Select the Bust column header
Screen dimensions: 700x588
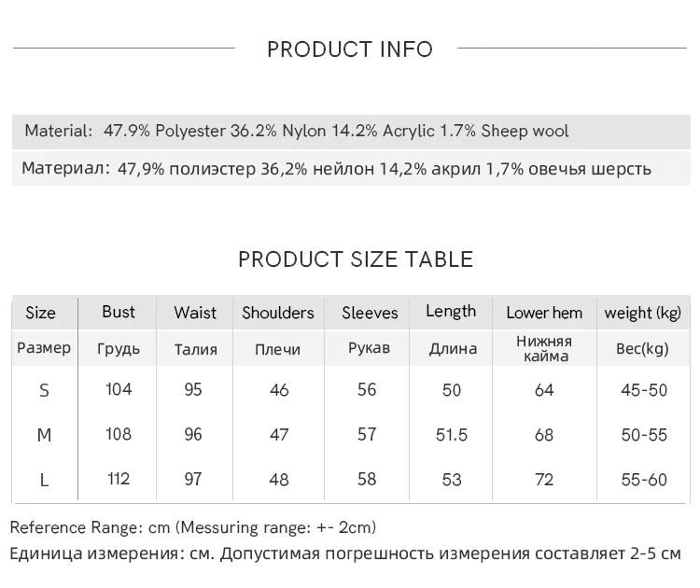pyautogui.click(x=119, y=312)
